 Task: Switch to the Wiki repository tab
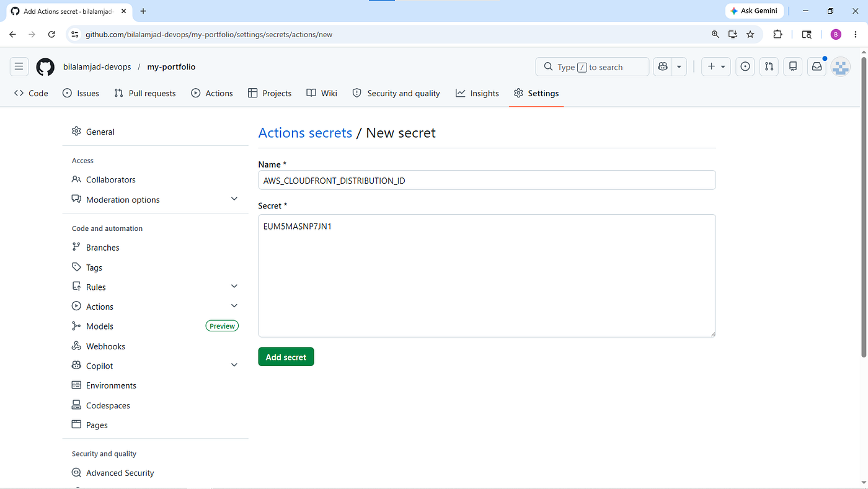(322, 93)
